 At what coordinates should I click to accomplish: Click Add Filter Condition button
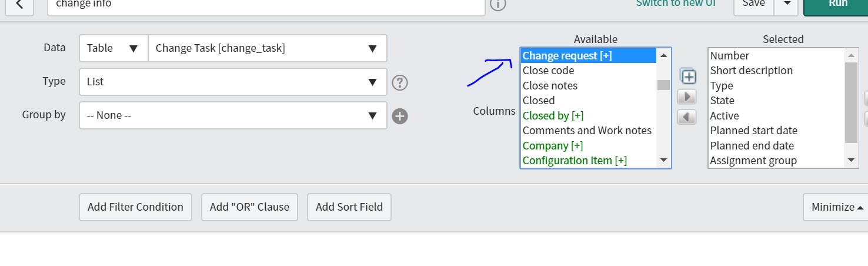pos(135,207)
